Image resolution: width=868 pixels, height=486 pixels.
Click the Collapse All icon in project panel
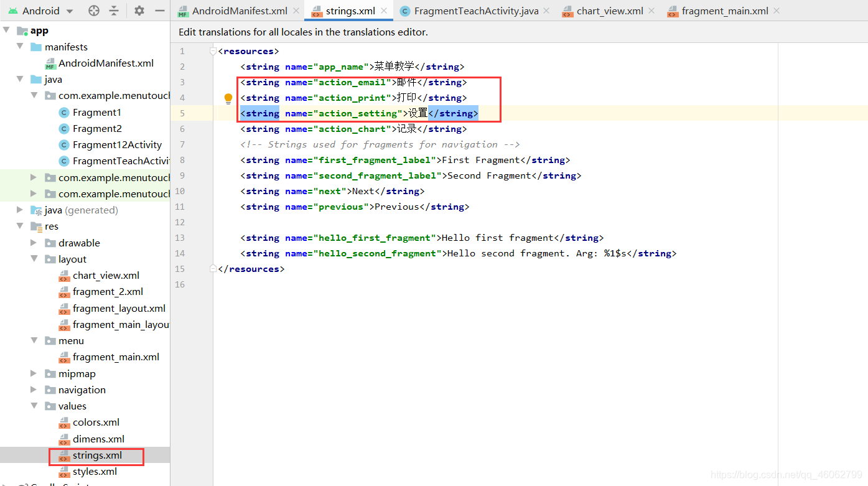(113, 11)
